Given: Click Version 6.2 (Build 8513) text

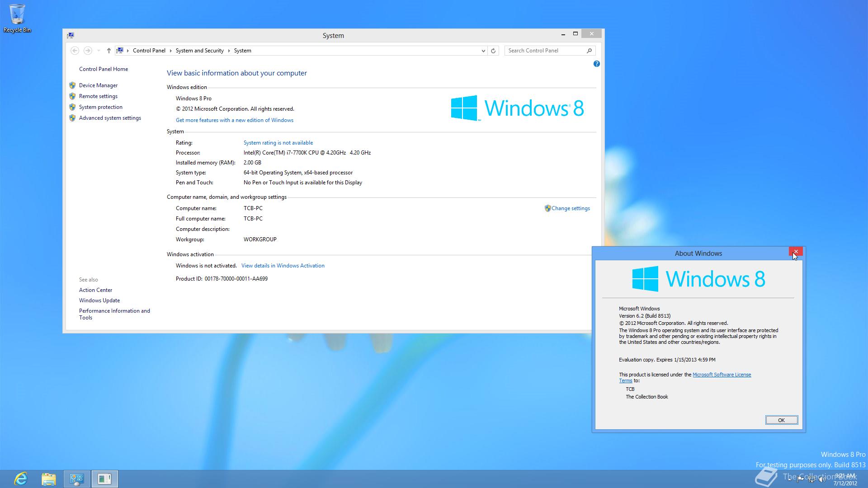Looking at the screenshot, I should (x=645, y=316).
